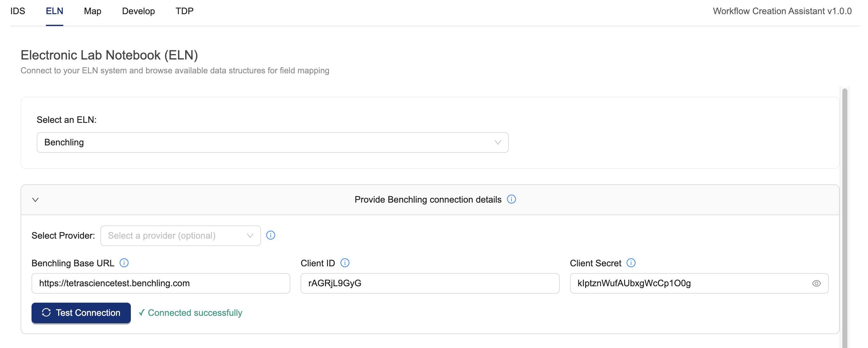Open the Select a provider dropdown
868x348 pixels.
click(x=180, y=236)
